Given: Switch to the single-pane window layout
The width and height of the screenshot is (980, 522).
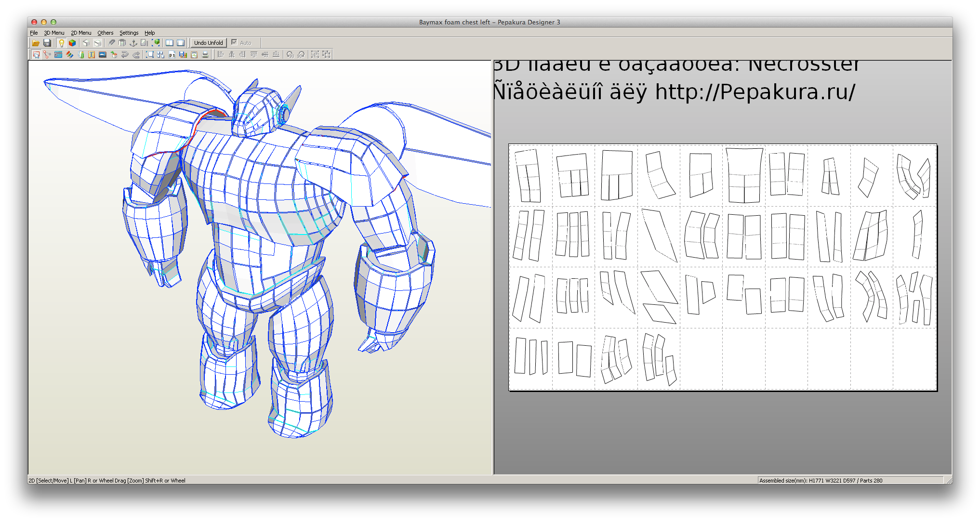Looking at the screenshot, I should (x=181, y=43).
